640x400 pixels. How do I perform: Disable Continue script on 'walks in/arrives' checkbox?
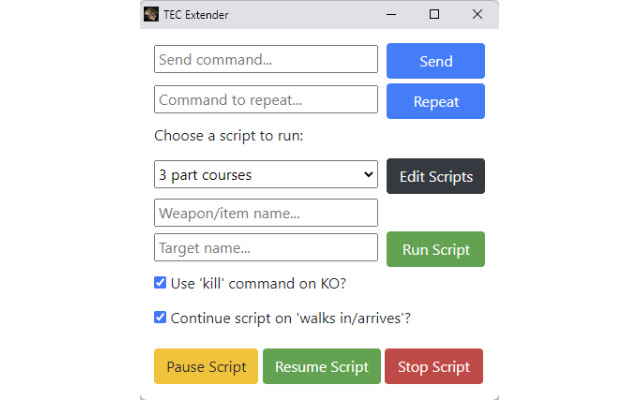click(x=160, y=318)
